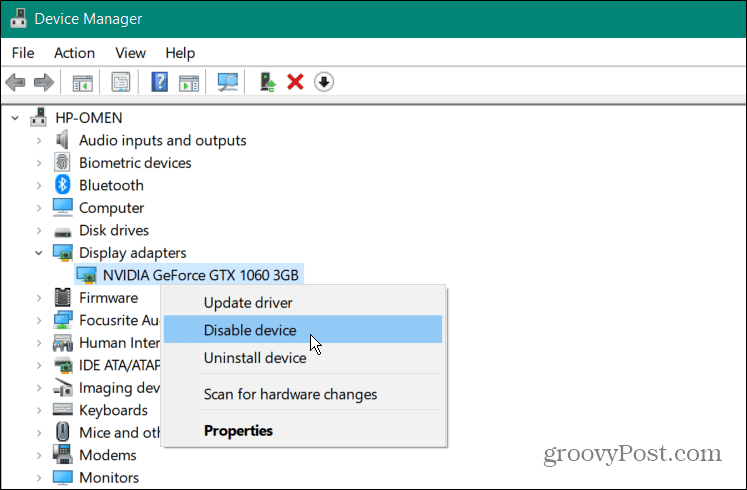Click the Bluetooth logo icon

62,184
